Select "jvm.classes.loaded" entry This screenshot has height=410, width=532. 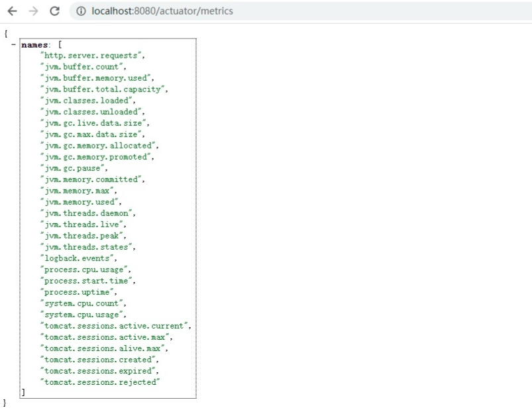pos(86,101)
